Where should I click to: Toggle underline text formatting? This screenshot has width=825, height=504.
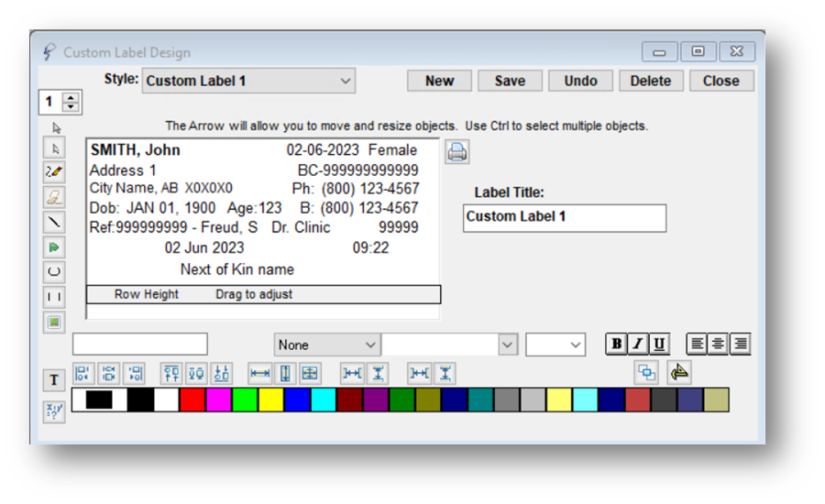tap(658, 345)
